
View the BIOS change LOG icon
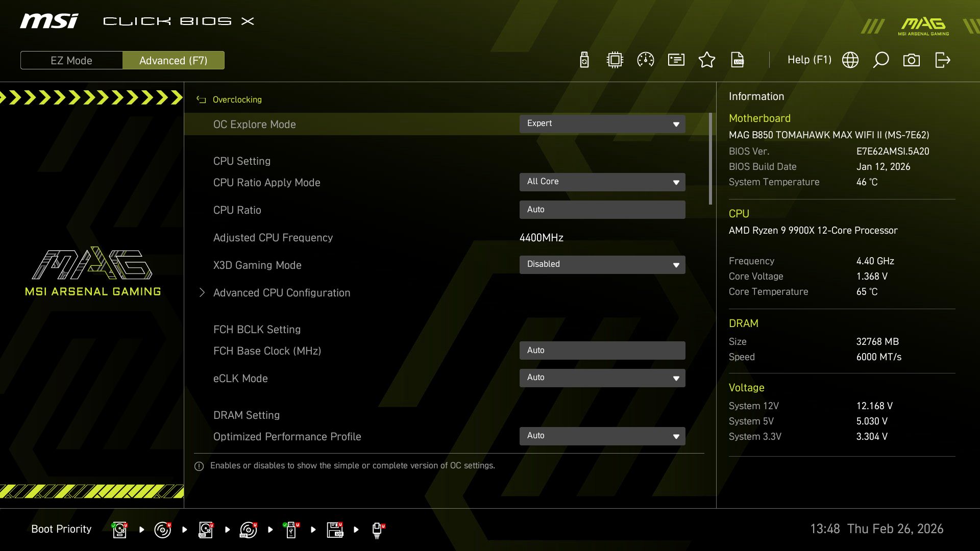click(x=738, y=60)
